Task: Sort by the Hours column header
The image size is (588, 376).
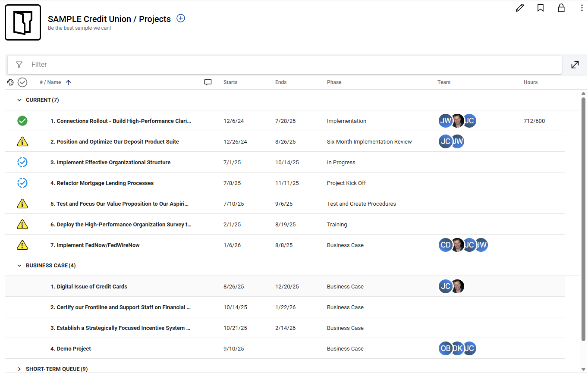Action: [531, 82]
